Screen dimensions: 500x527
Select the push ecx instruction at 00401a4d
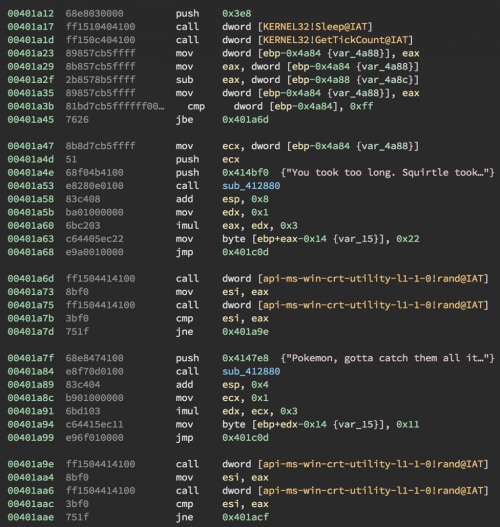click(208, 159)
